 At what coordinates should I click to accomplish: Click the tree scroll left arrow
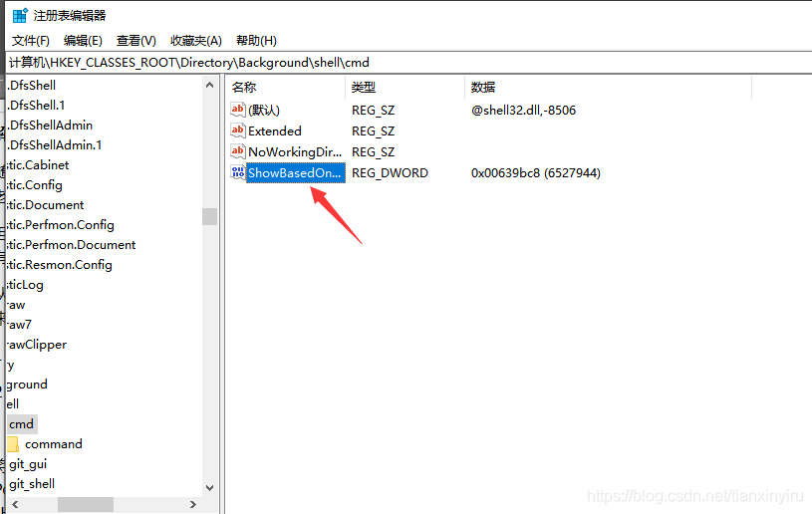(15, 504)
